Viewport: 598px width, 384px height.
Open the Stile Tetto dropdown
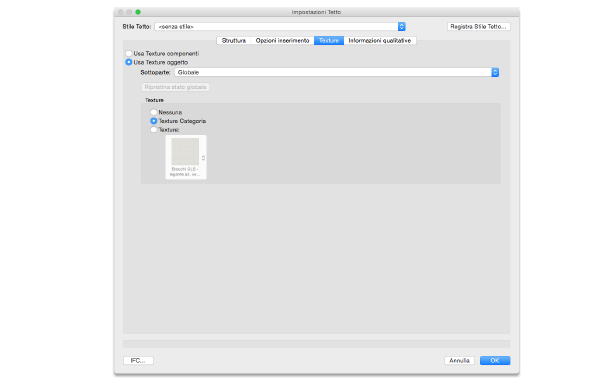(280, 27)
